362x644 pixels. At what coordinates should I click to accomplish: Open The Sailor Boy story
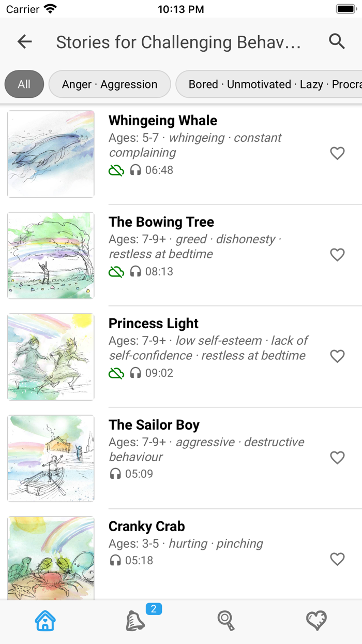point(154,425)
